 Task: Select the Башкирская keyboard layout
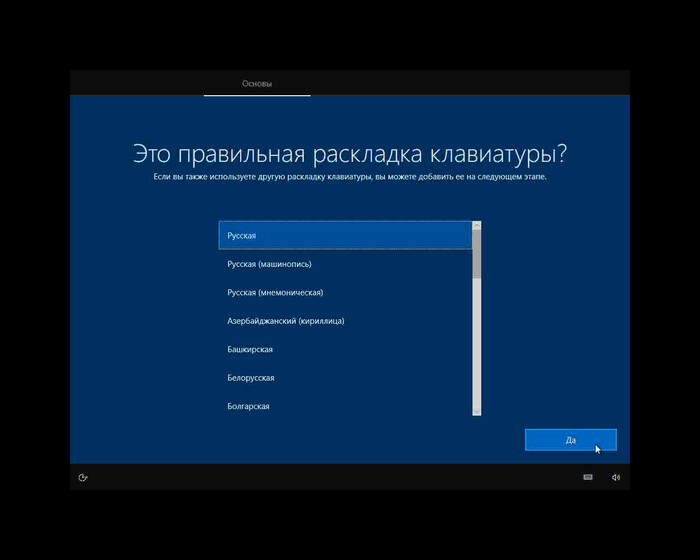[345, 349]
